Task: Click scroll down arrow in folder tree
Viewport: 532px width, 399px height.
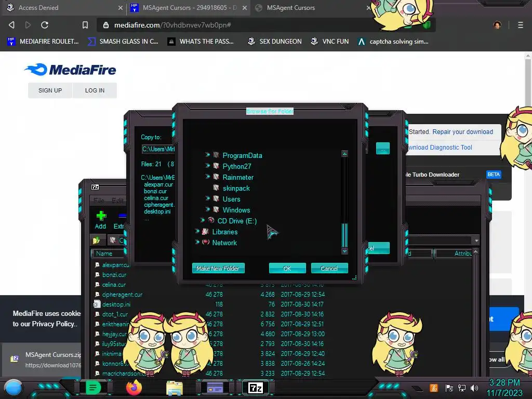Action: tap(345, 251)
